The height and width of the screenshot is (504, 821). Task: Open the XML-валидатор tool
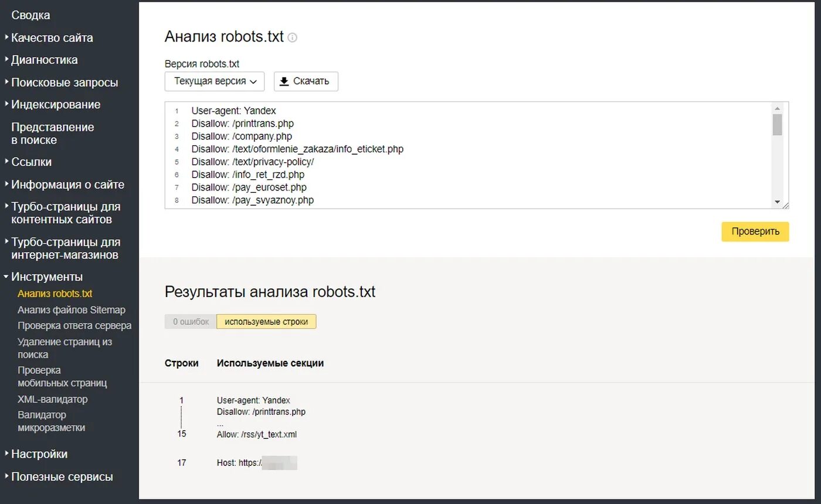click(52, 399)
